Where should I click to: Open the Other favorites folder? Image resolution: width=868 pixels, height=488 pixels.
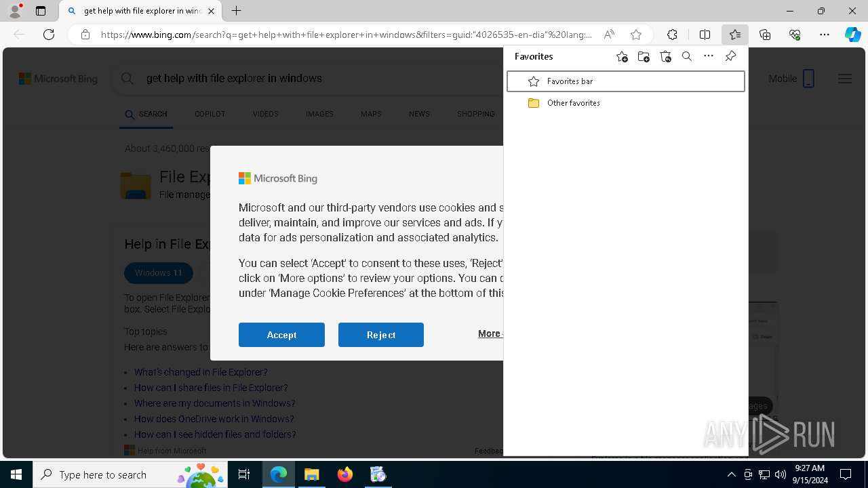[x=625, y=103]
